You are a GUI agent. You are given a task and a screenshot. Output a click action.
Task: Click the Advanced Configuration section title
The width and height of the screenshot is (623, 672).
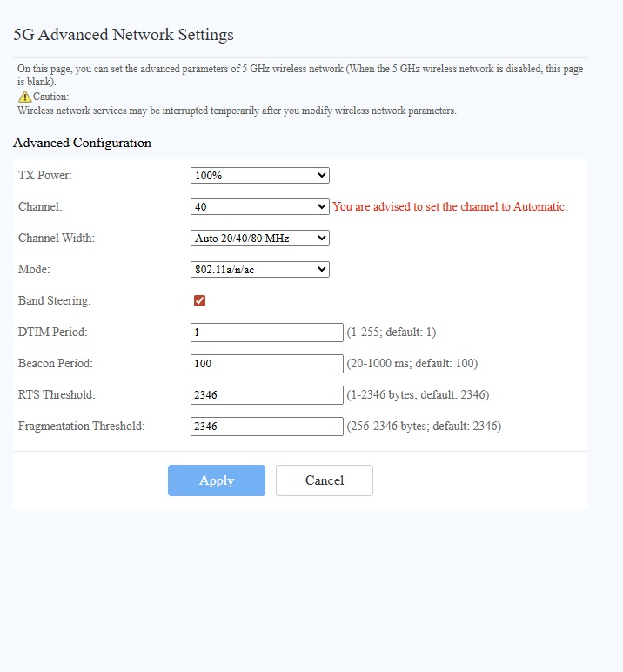[x=82, y=143]
